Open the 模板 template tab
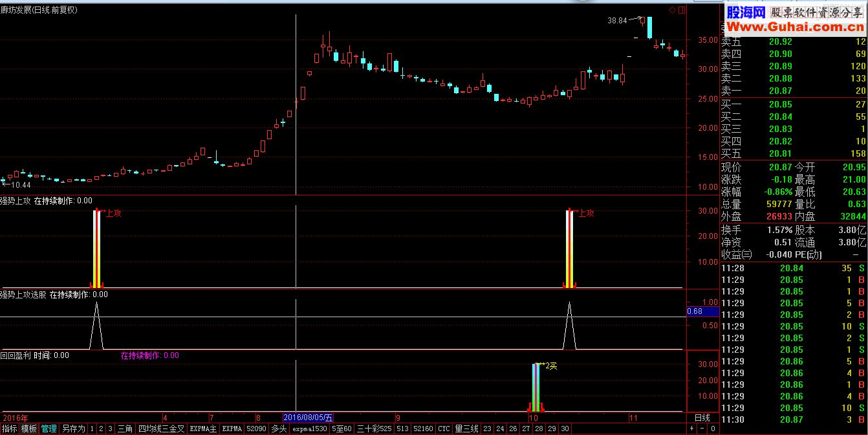 coord(29,429)
